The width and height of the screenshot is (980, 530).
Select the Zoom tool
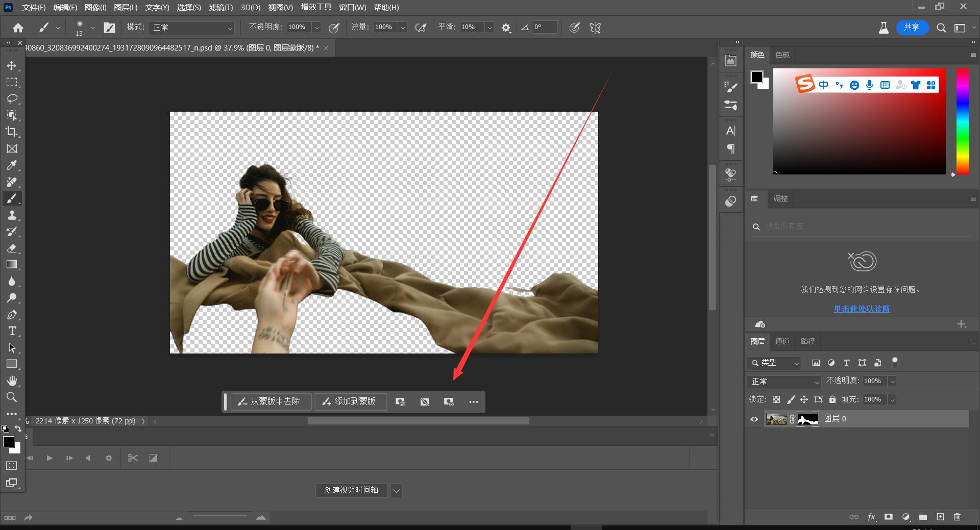tap(12, 397)
